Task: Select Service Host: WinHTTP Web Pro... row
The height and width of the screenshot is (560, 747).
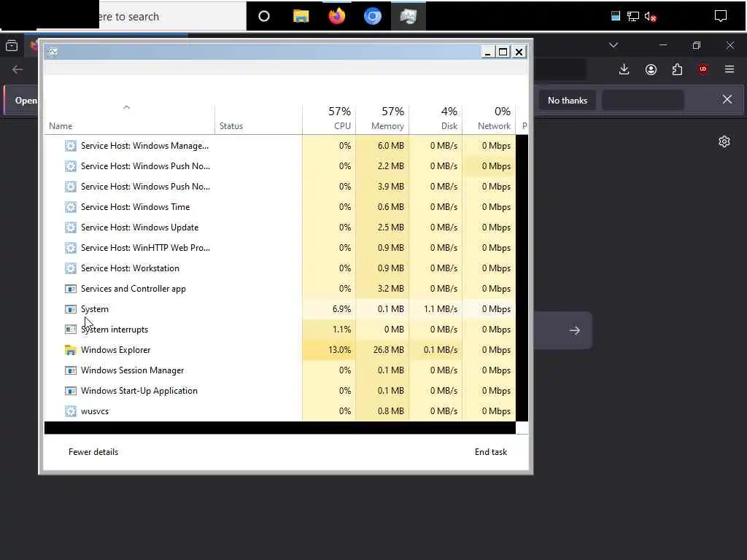Action: point(280,248)
